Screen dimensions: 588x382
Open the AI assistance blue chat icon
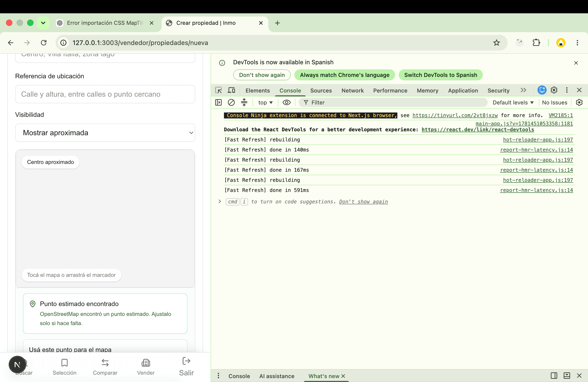542,90
